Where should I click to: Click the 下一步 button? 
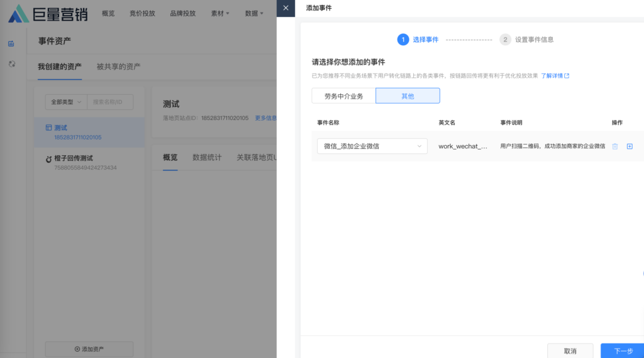tap(622, 350)
